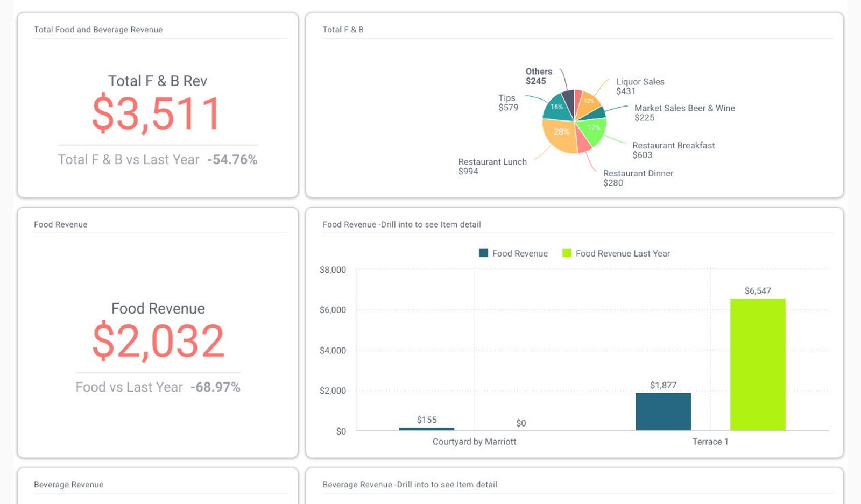The height and width of the screenshot is (504, 861).
Task: Click the Terrace 1 axis category
Action: click(x=710, y=442)
